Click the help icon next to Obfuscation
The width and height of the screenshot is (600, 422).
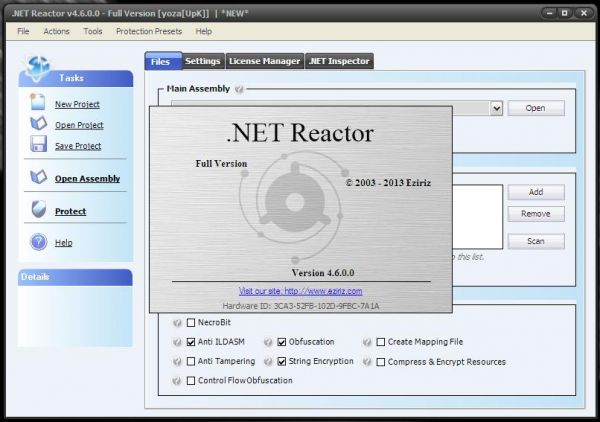click(x=268, y=342)
